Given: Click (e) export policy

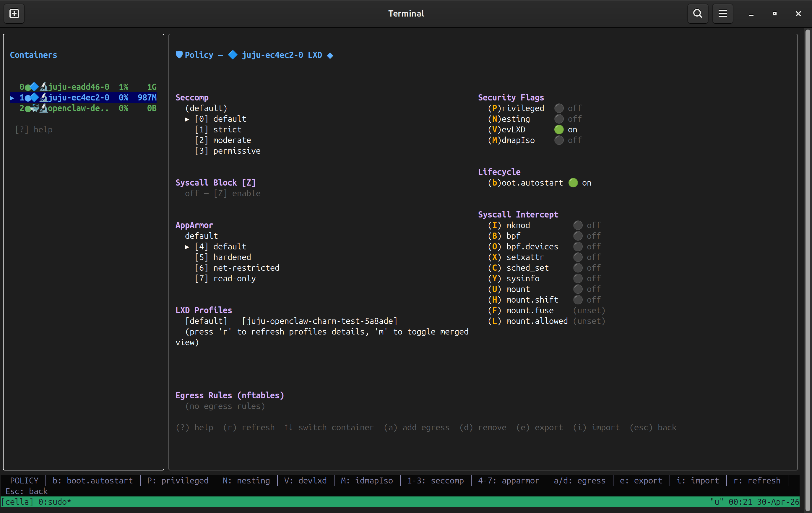Looking at the screenshot, I should click(540, 428).
